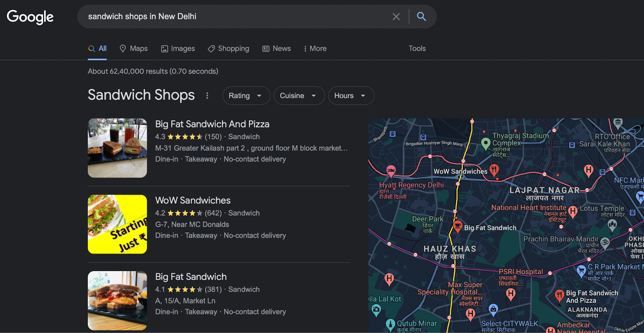This screenshot has width=644, height=333.
Task: Click the magnifier search button
Action: pyautogui.click(x=421, y=17)
